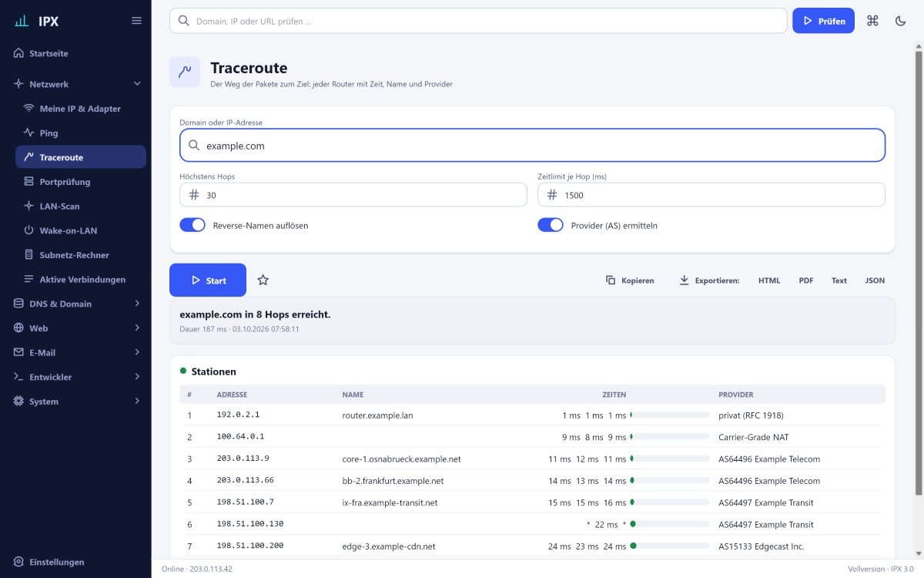
Task: Expand the Entwickler section
Action: [75, 377]
